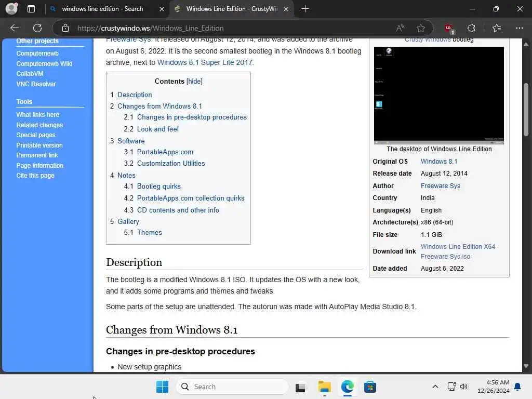Select the Windows Line Edition - CrustyWin tab
This screenshot has width=532, height=399.
[232, 9]
